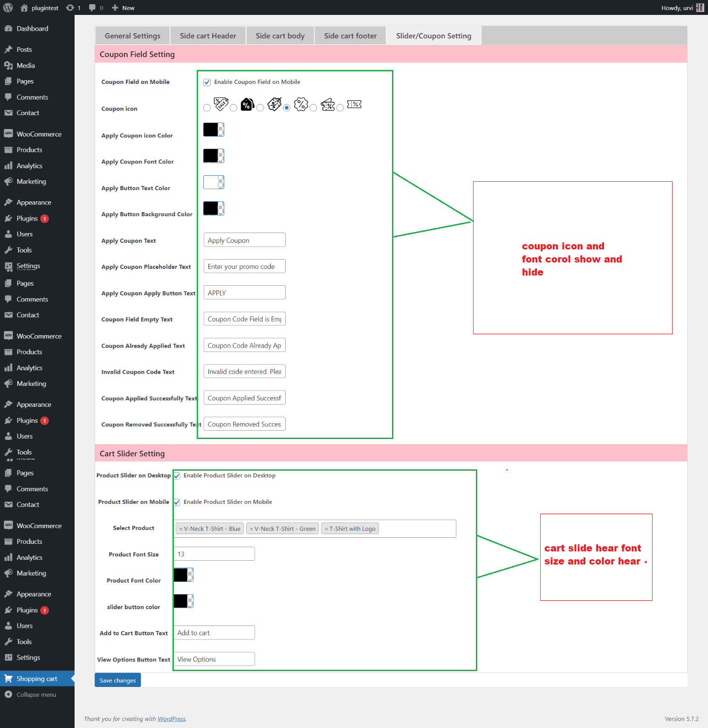Open the Posts pin icon in the sidebar
This screenshot has height=728, width=708.
[x=8, y=49]
